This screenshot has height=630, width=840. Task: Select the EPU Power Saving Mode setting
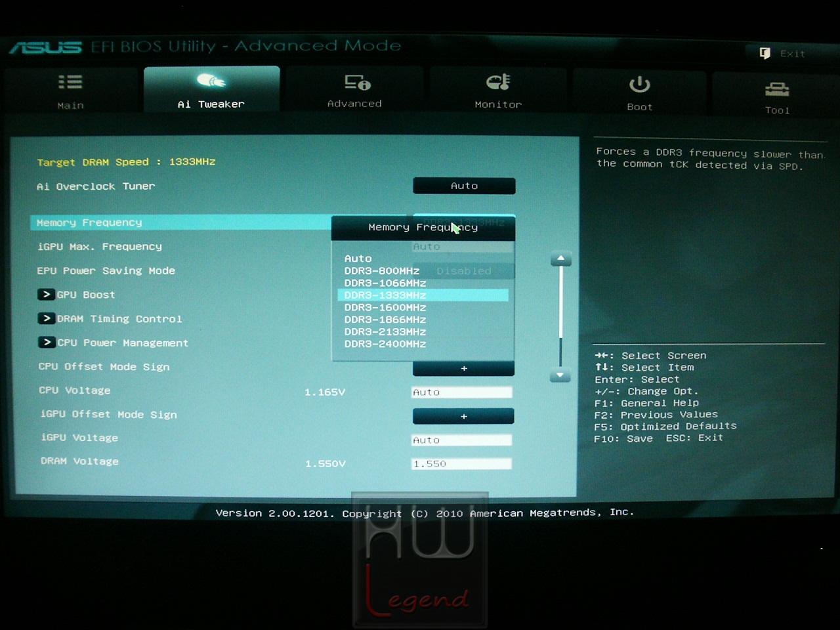click(106, 270)
